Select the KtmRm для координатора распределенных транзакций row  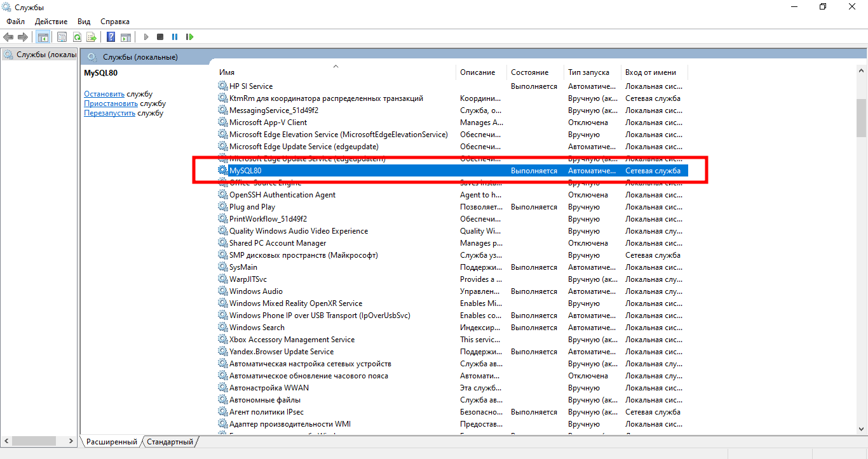[x=452, y=98]
